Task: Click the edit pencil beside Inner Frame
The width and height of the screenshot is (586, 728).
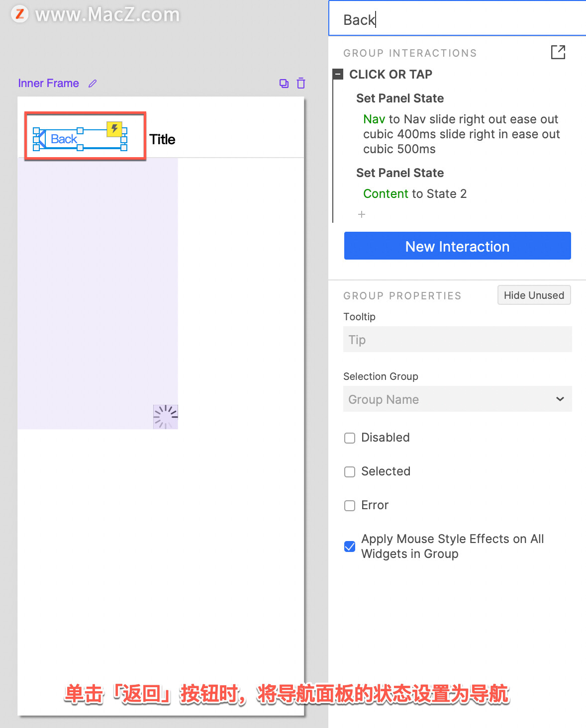Action: point(93,84)
